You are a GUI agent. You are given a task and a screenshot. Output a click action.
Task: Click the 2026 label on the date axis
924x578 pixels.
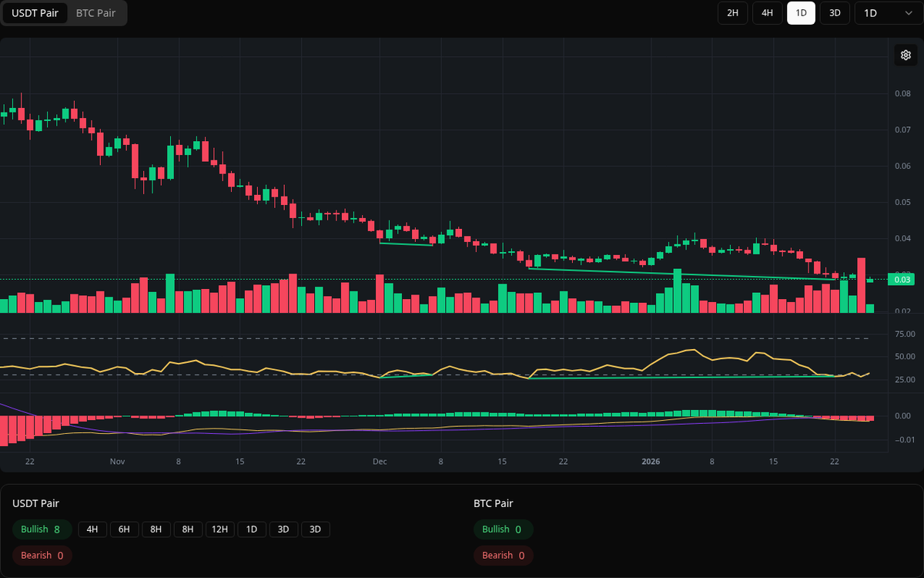[651, 461]
